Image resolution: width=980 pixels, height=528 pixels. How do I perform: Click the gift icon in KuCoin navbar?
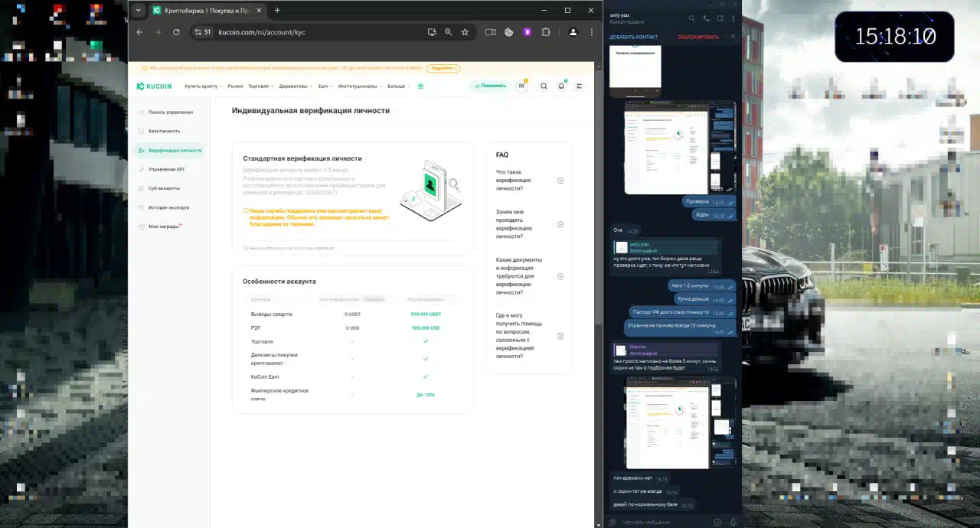420,86
